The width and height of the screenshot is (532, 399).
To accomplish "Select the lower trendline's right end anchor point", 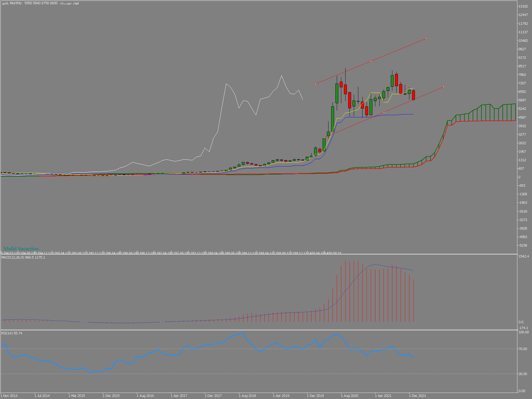I will tap(443, 87).
